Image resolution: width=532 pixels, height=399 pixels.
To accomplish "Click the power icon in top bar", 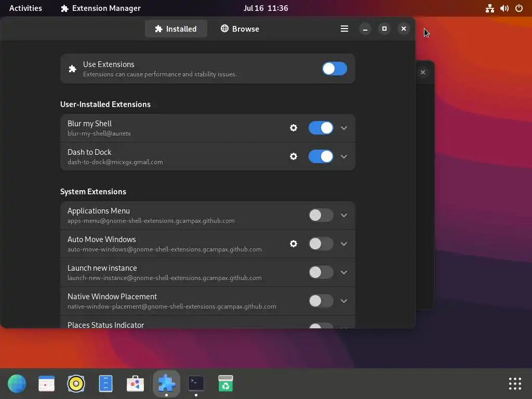I will 519,8.
